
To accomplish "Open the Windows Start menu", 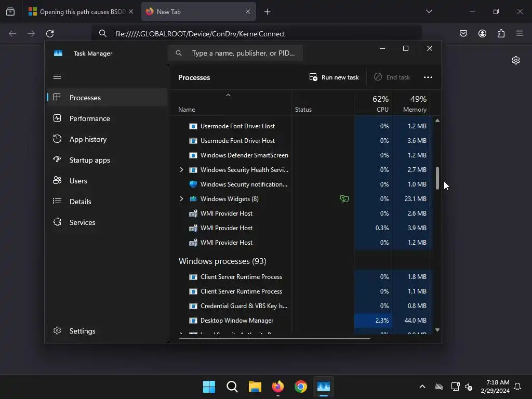I will (x=209, y=387).
